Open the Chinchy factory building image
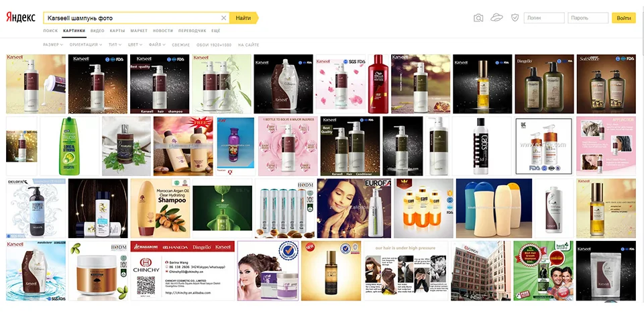 point(480,271)
